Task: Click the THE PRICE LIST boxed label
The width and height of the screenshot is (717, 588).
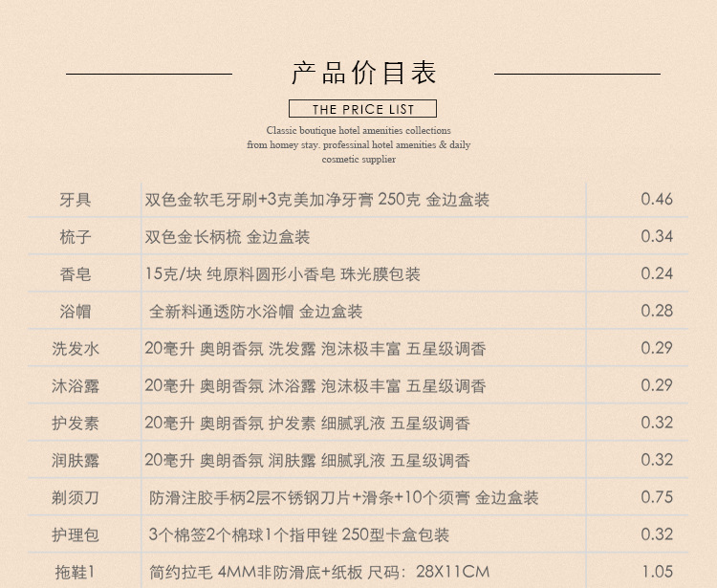Action: point(363,109)
